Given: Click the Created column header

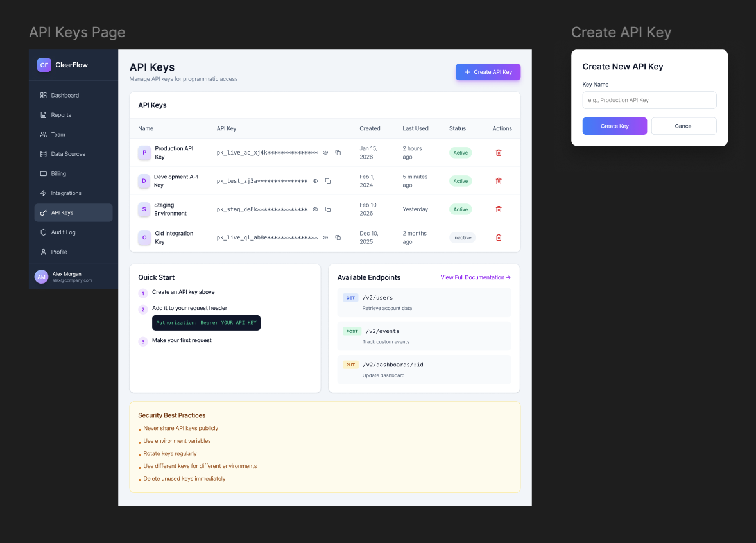Looking at the screenshot, I should (370, 129).
